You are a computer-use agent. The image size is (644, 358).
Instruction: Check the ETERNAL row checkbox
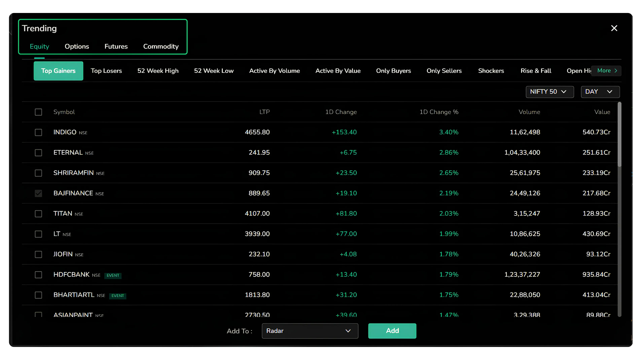(38, 152)
